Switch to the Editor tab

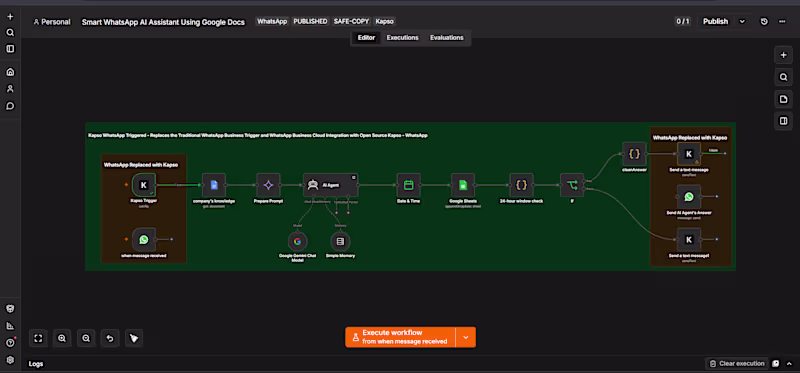366,38
